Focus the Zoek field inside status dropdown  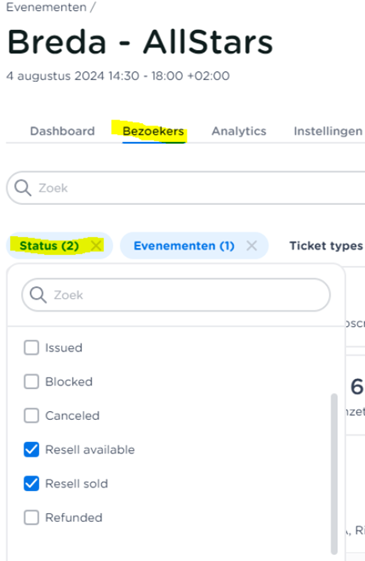pos(176,295)
